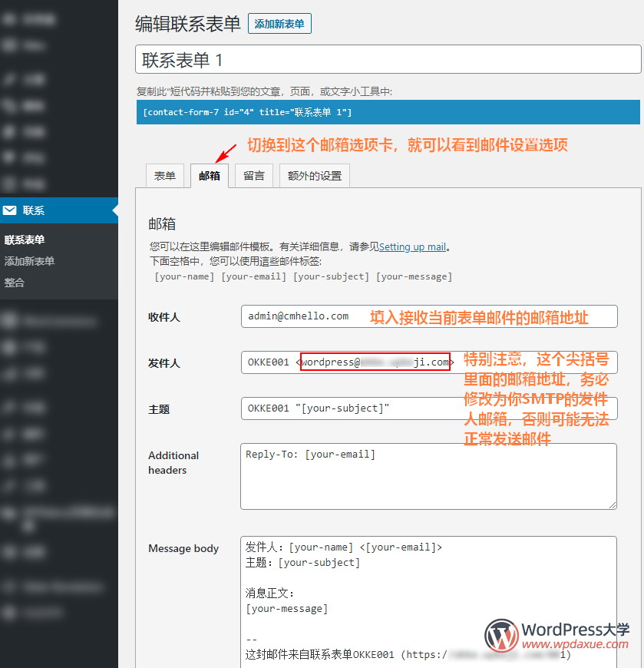The width and height of the screenshot is (644, 668).
Task: Follow the Setting up mail link
Action: 412,247
